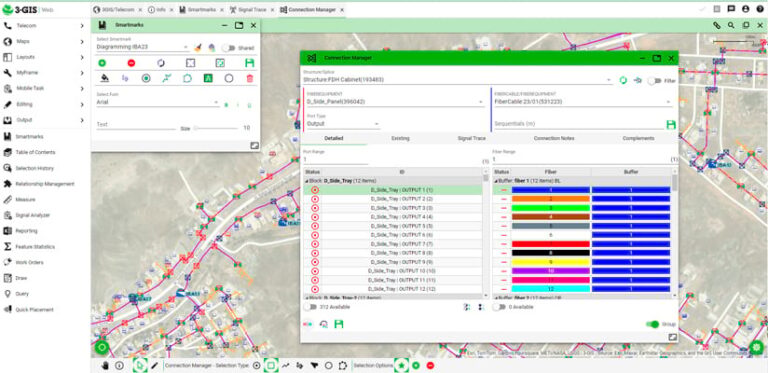This screenshot has width=768, height=373.
Task: Open Table of Contents in sidebar
Action: (35, 152)
